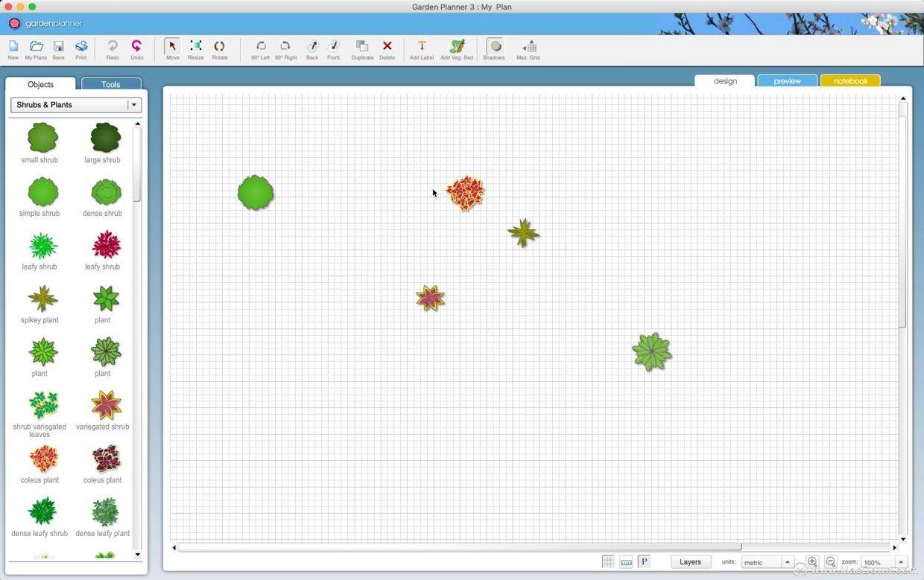
Task: Toggle the ruler icon in bottom bar
Action: [626, 562]
